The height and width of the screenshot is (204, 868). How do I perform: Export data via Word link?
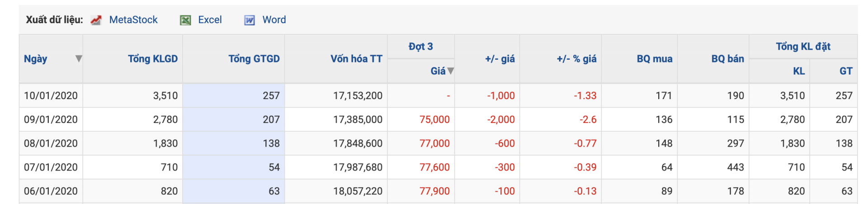(274, 20)
